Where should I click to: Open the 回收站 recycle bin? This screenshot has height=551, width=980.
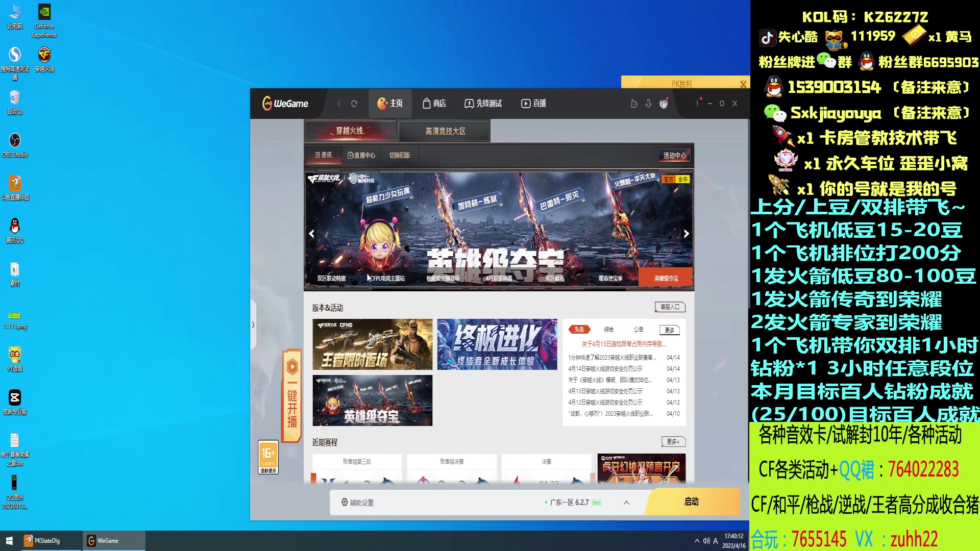click(x=15, y=102)
